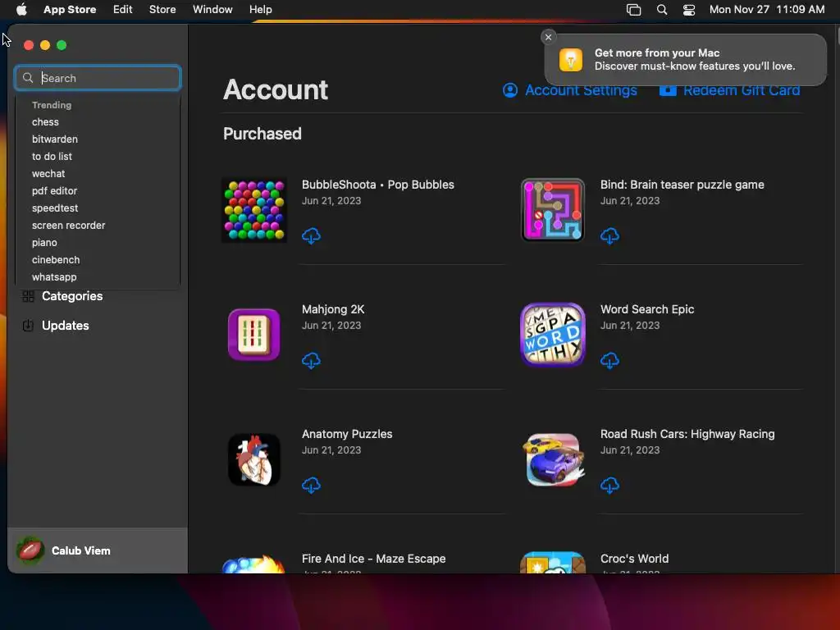Click the lightbulb Tips notification icon
Image resolution: width=840 pixels, height=630 pixels.
pyautogui.click(x=571, y=59)
